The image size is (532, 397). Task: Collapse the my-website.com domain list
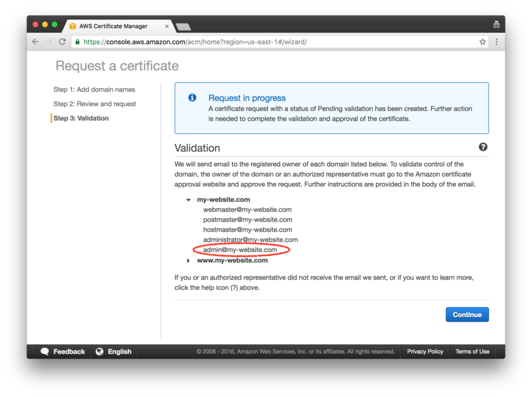[188, 200]
